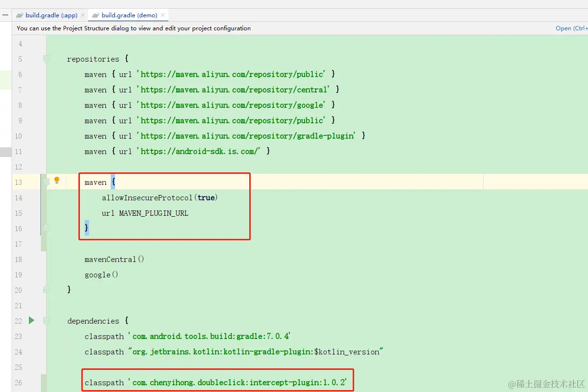Click the repository/public URL on line 9
Image resolution: width=588 pixels, height=392 pixels.
(231, 120)
